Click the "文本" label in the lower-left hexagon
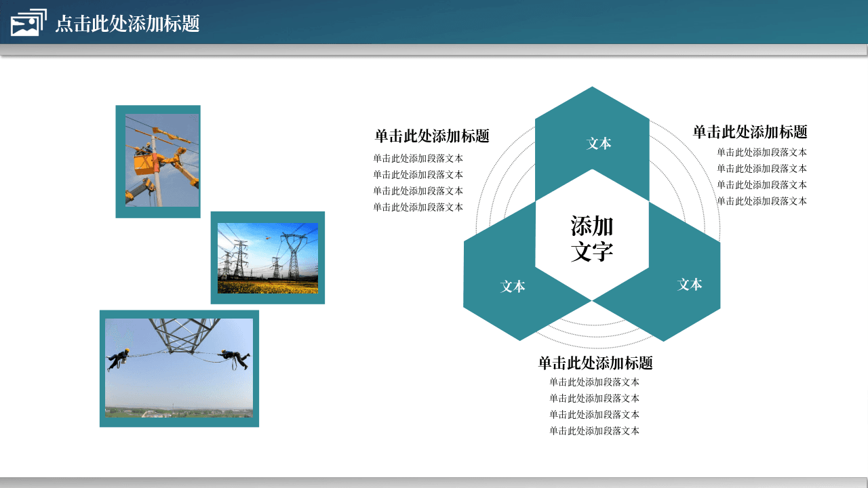This screenshot has width=868, height=488. tap(513, 287)
